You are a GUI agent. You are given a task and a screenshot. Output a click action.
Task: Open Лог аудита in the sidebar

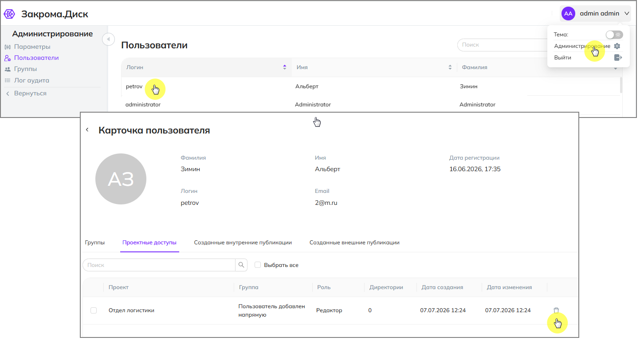point(31,80)
